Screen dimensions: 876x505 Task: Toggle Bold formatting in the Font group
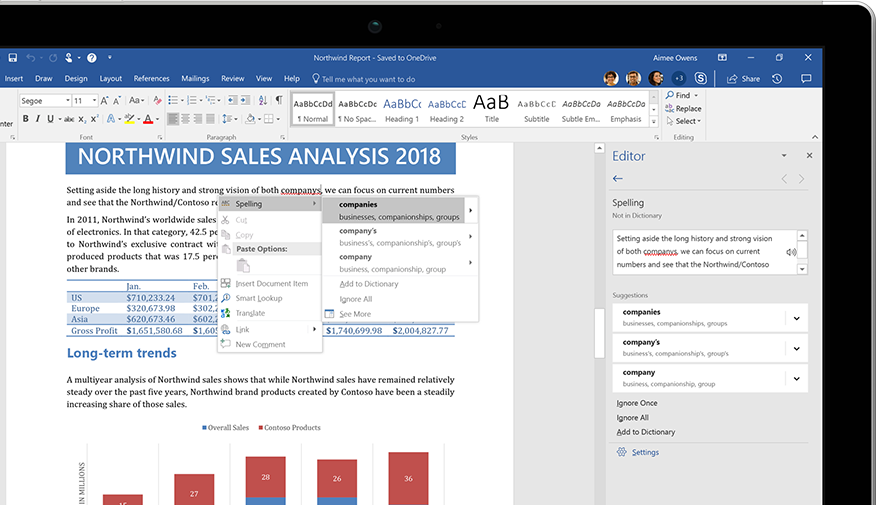click(x=25, y=119)
